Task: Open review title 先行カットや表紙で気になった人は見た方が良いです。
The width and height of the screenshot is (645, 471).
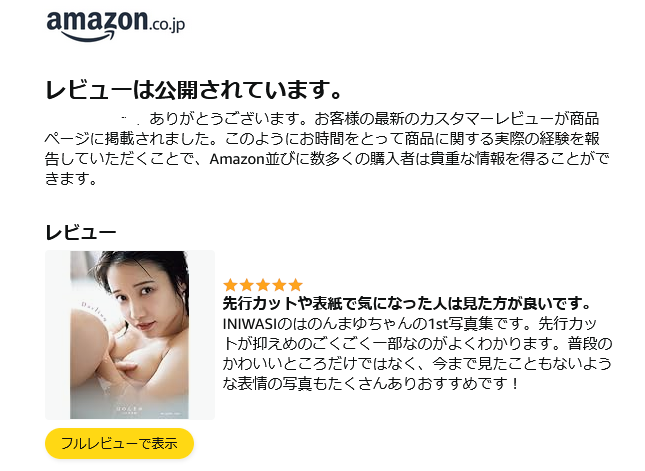Action: pyautogui.click(x=407, y=304)
